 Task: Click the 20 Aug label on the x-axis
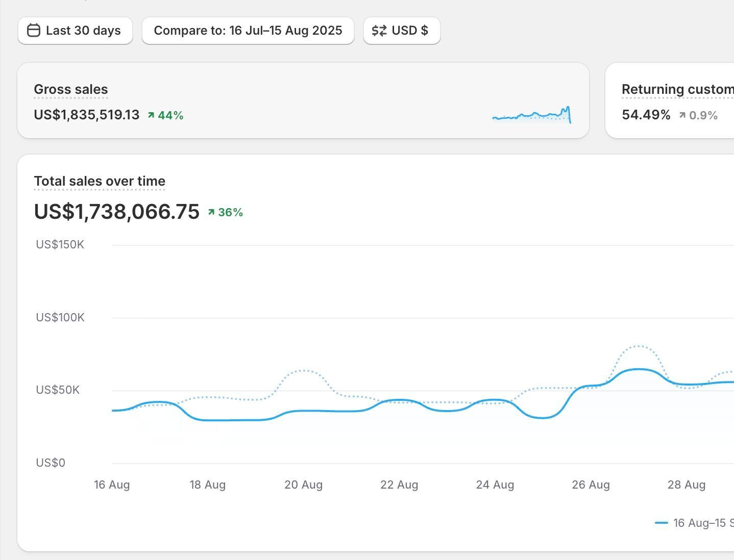point(304,485)
